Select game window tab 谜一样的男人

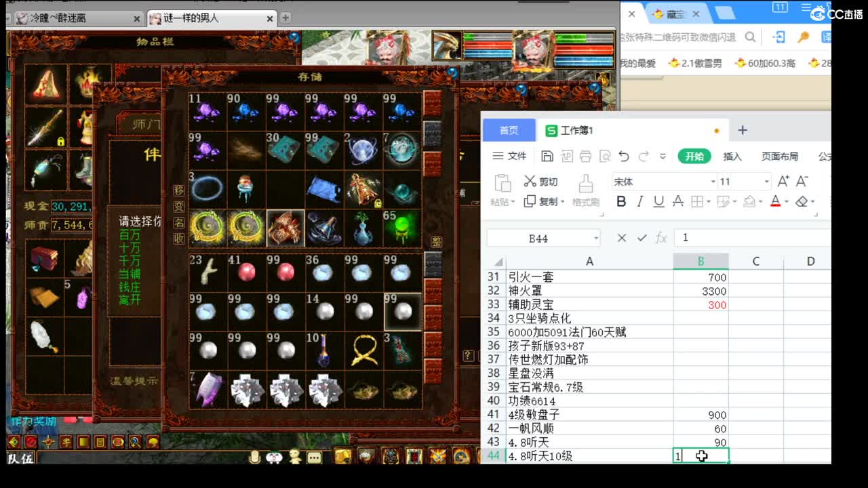click(x=212, y=18)
